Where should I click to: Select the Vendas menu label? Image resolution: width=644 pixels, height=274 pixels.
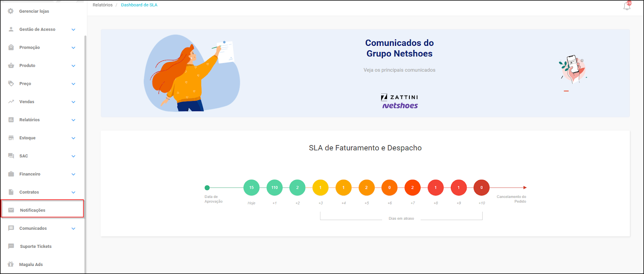click(27, 102)
